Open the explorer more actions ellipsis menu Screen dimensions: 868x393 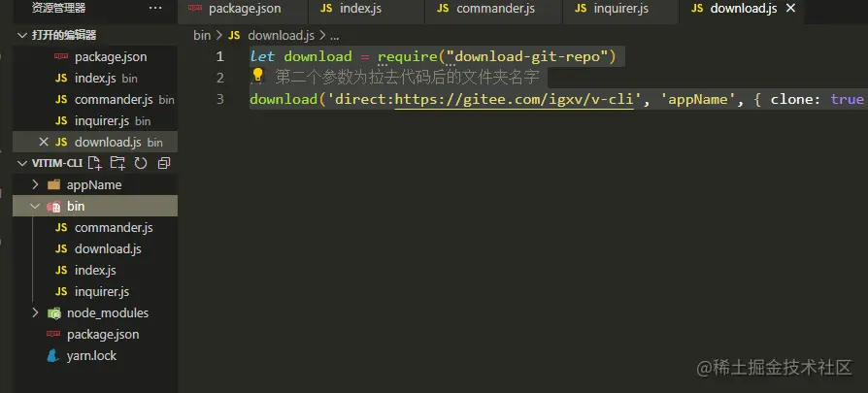[x=155, y=9]
